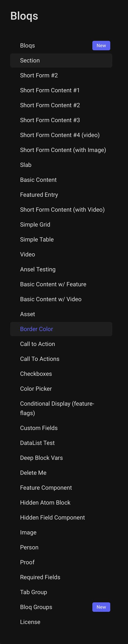Open Short Form Content #4 (video)
This screenshot has height=644, width=128.
point(61,135)
